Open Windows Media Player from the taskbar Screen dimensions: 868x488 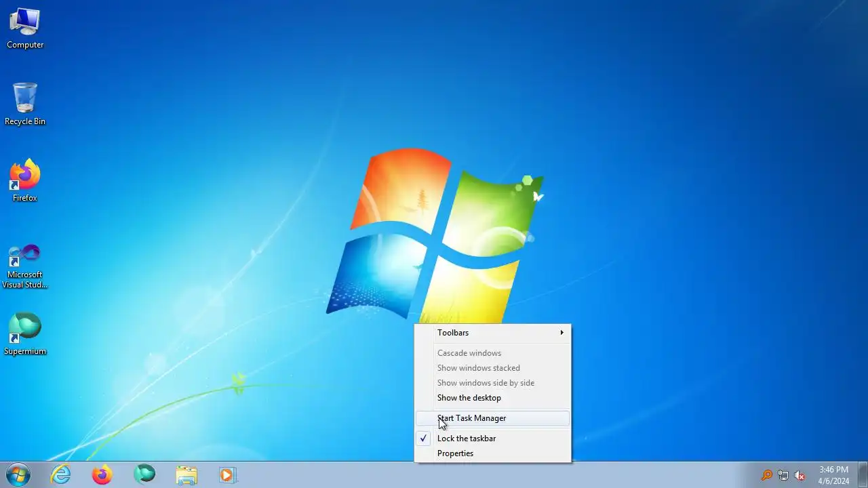228,474
